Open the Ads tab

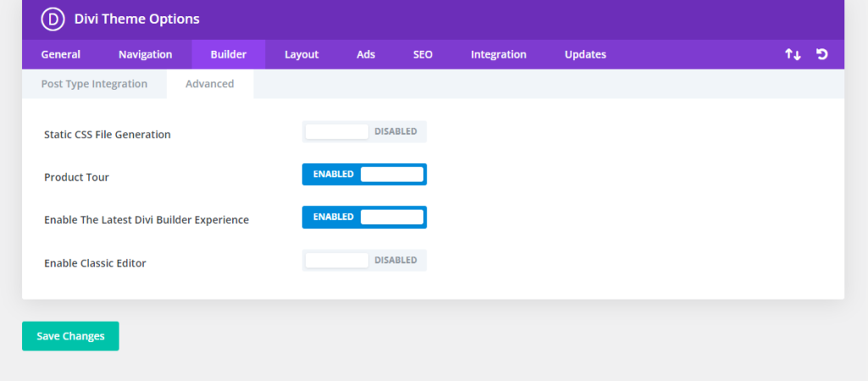(x=366, y=54)
